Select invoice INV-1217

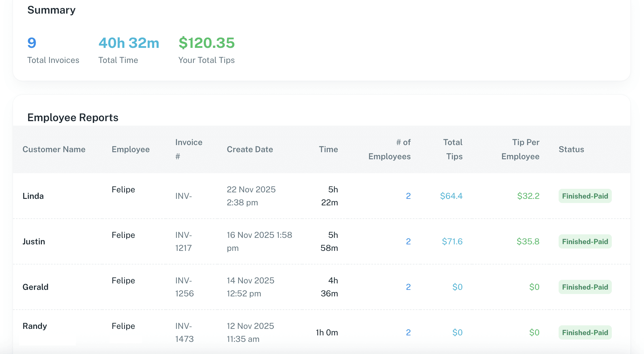(x=183, y=241)
